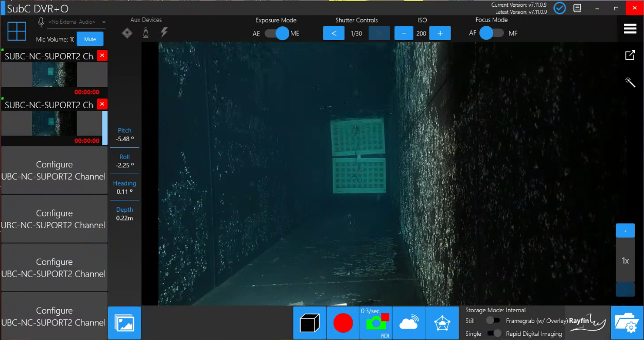This screenshot has width=644, height=340.
Task: Toggle the lamp aux device icon
Action: [146, 33]
